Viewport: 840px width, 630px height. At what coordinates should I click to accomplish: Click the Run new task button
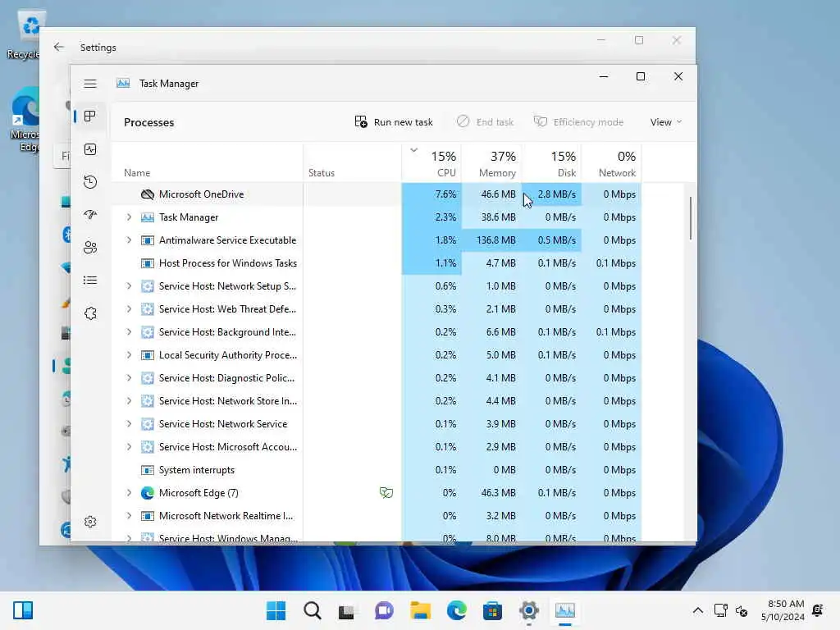[x=394, y=122]
